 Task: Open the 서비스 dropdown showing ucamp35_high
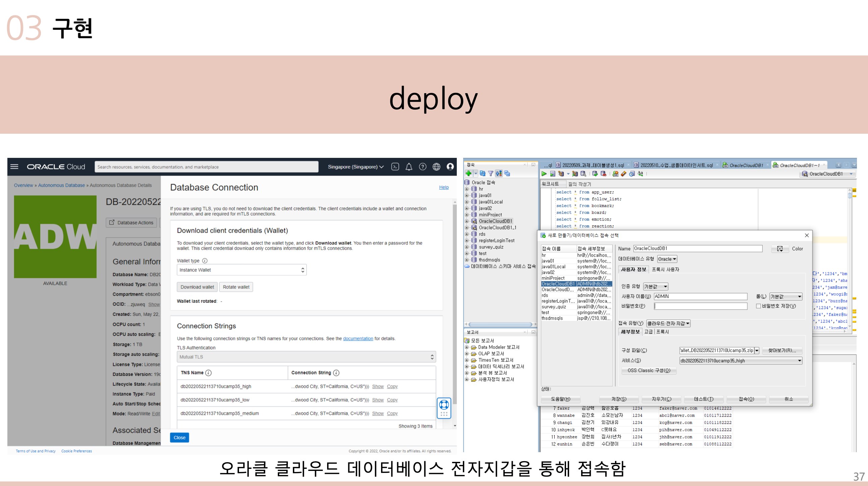point(799,361)
